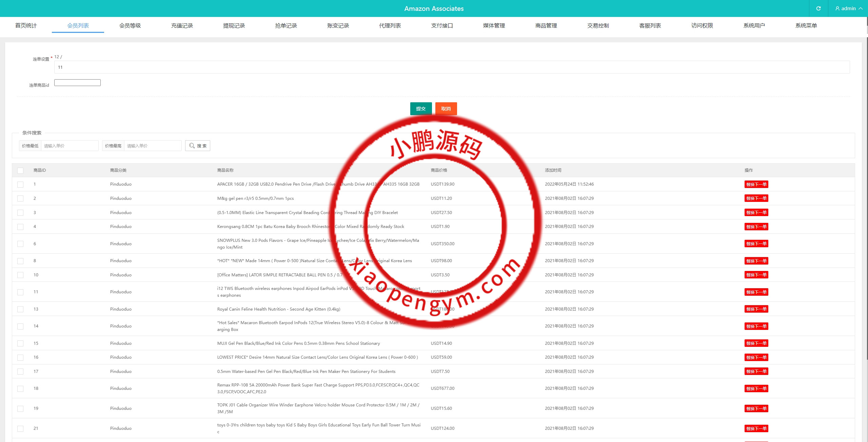This screenshot has width=868, height=442.
Task: Switch to 媒体管理 tab
Action: [x=494, y=25]
